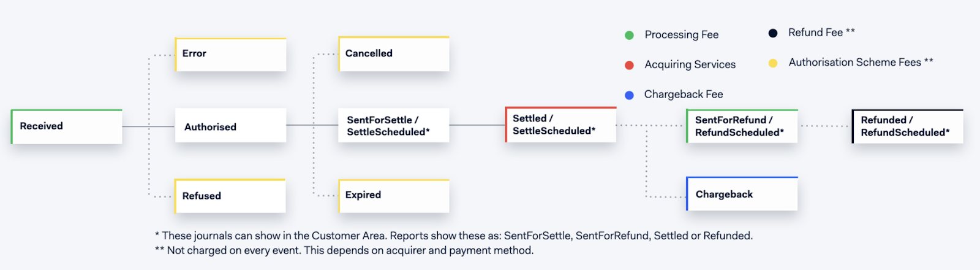The image size is (980, 270).
Task: Click the green Processing Fee legend dot
Action: click(x=629, y=35)
